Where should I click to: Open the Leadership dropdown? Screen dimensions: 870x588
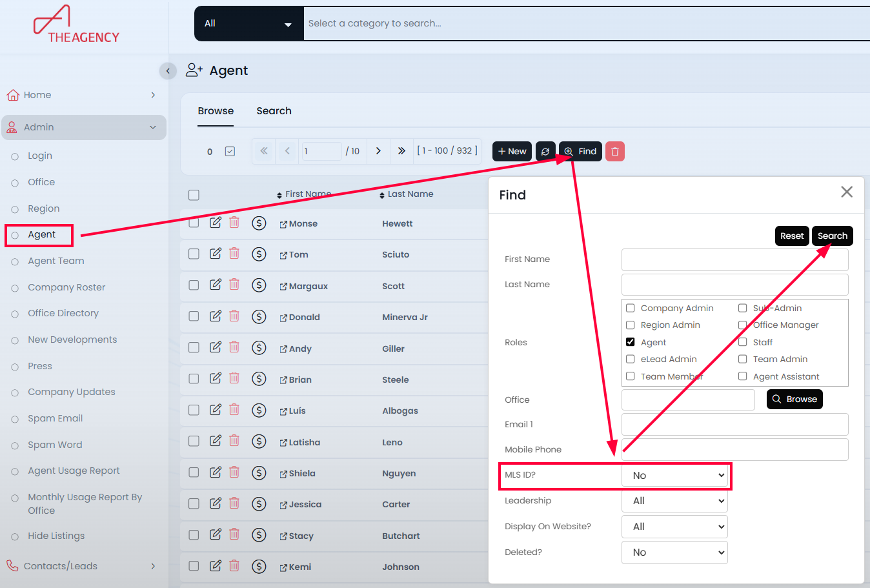pyautogui.click(x=674, y=501)
